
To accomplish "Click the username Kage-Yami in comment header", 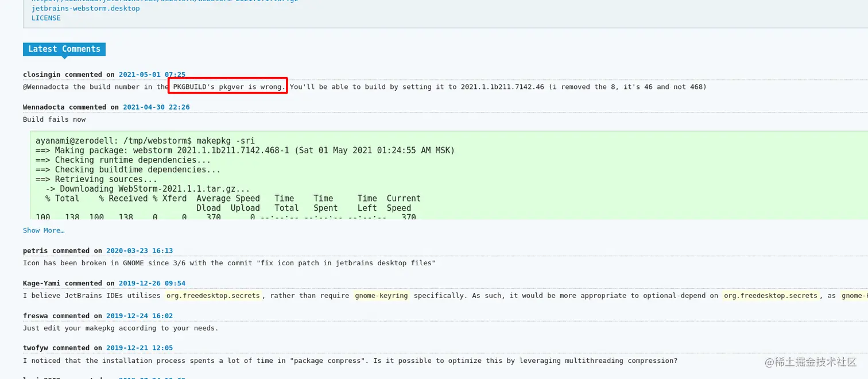I will 42,284.
